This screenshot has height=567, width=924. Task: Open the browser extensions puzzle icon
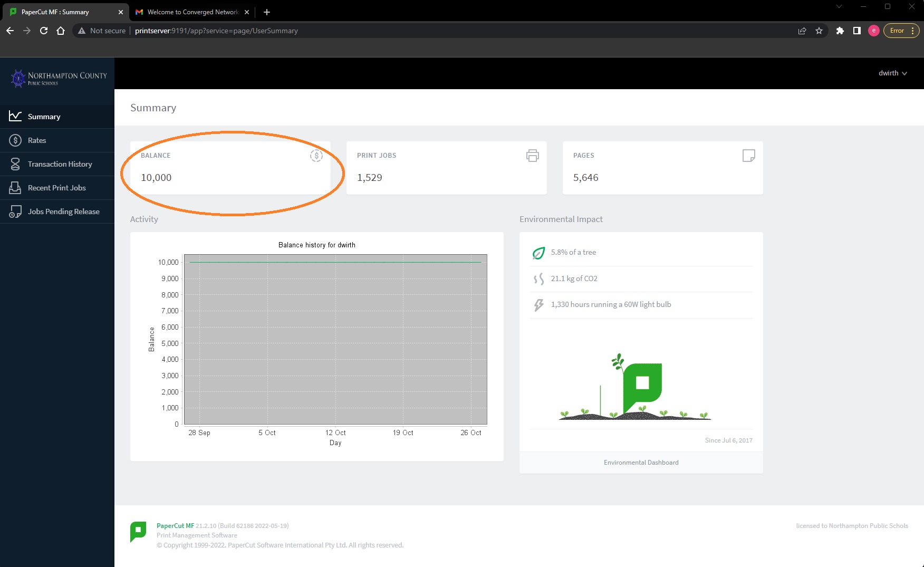click(840, 31)
